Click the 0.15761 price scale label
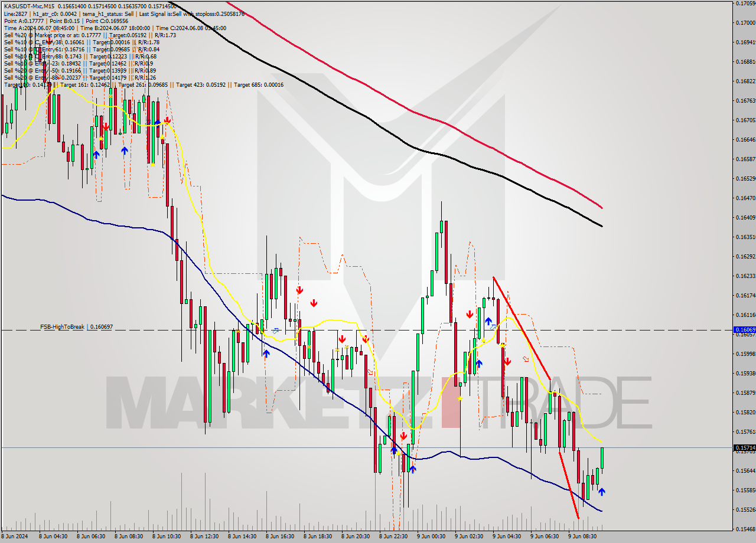 point(745,431)
